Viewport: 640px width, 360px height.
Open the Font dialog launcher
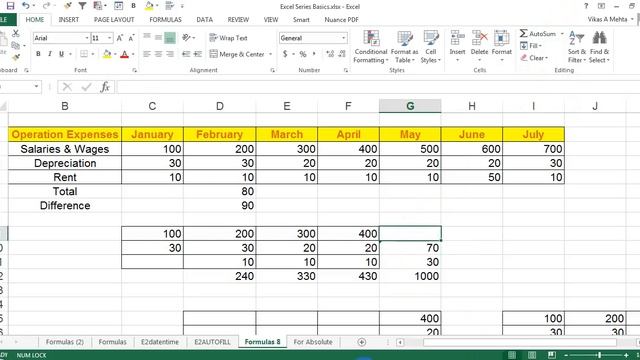[134, 70]
